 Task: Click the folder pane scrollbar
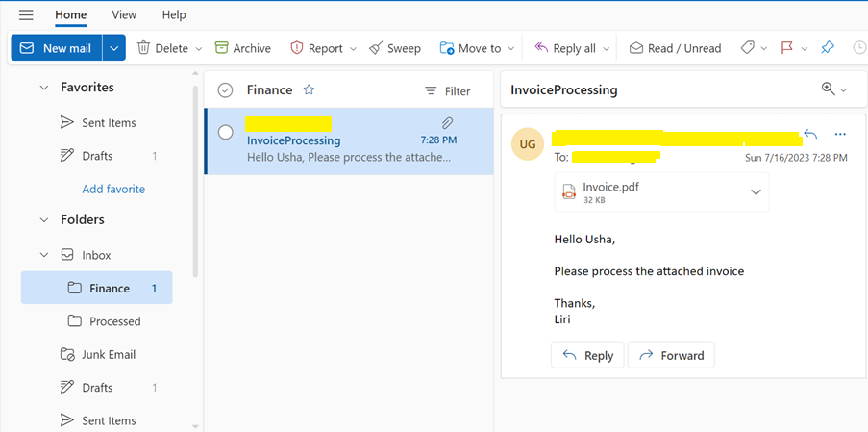[x=195, y=181]
